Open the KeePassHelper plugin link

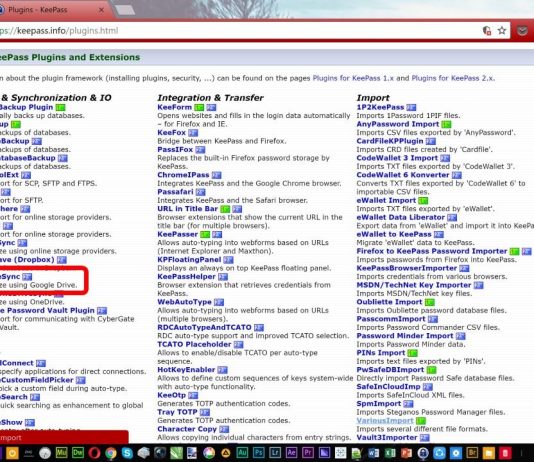pos(186,277)
